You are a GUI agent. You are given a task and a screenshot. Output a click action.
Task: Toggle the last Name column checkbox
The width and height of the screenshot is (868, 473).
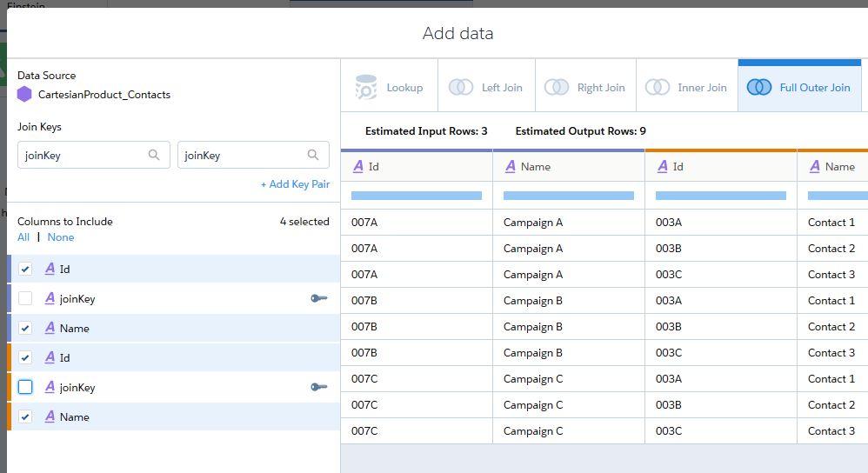(25, 417)
